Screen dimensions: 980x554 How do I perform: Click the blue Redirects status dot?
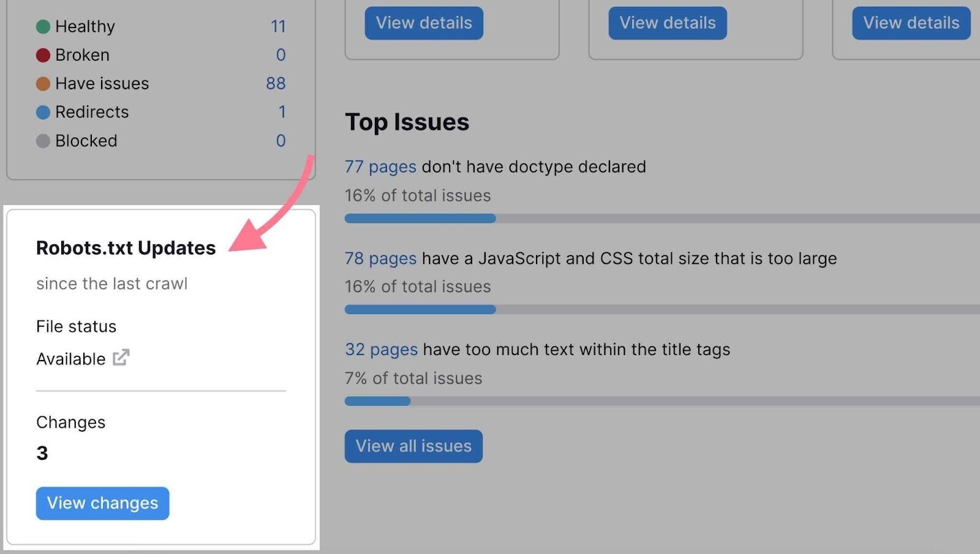point(43,112)
